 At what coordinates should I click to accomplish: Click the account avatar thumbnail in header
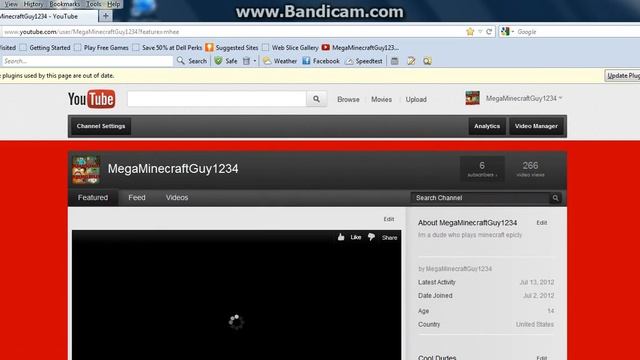tap(473, 98)
